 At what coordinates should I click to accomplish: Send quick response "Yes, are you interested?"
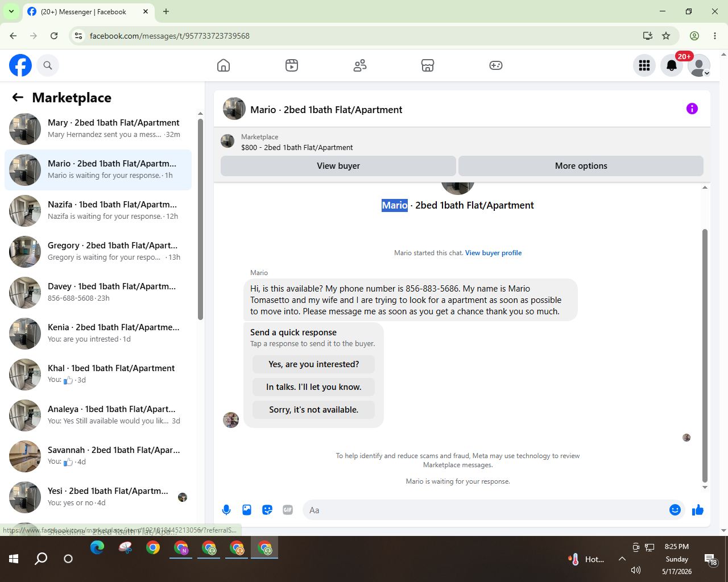314,364
